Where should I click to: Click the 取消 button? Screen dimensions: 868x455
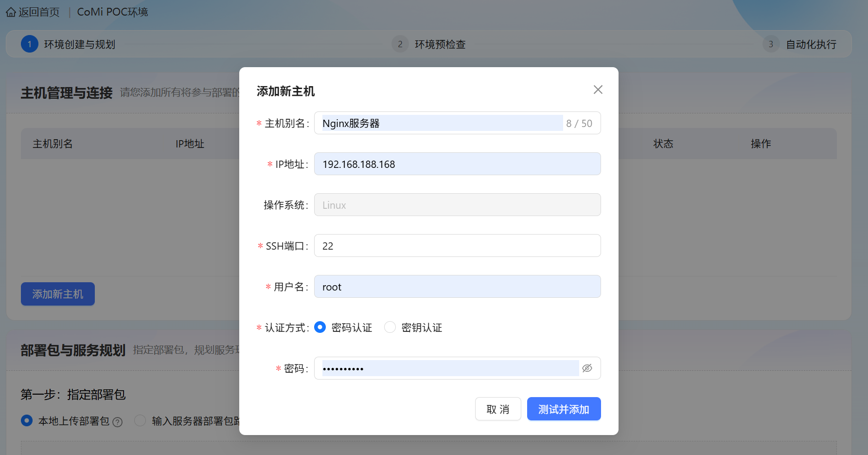point(498,409)
